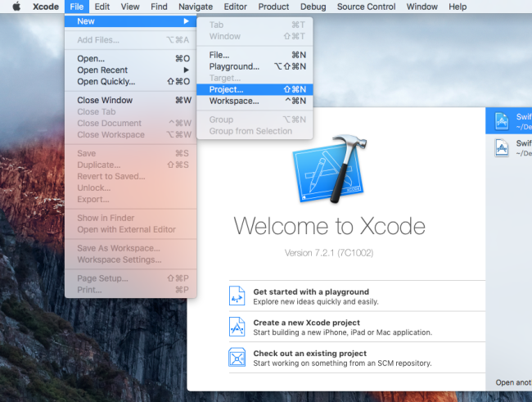Click the new Xcode project icon

[x=237, y=327]
